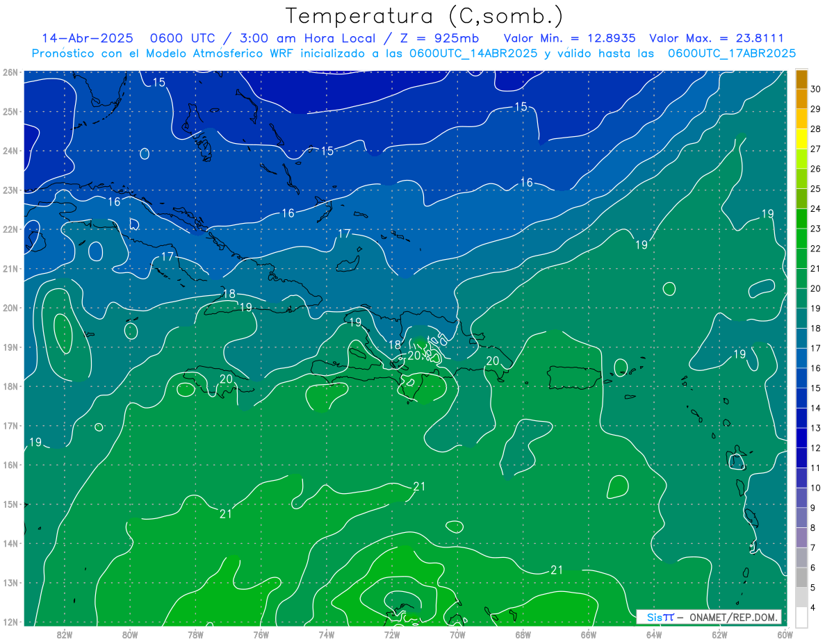Click the '15N' latitude axis label
834x644 pixels.
pyautogui.click(x=10, y=504)
